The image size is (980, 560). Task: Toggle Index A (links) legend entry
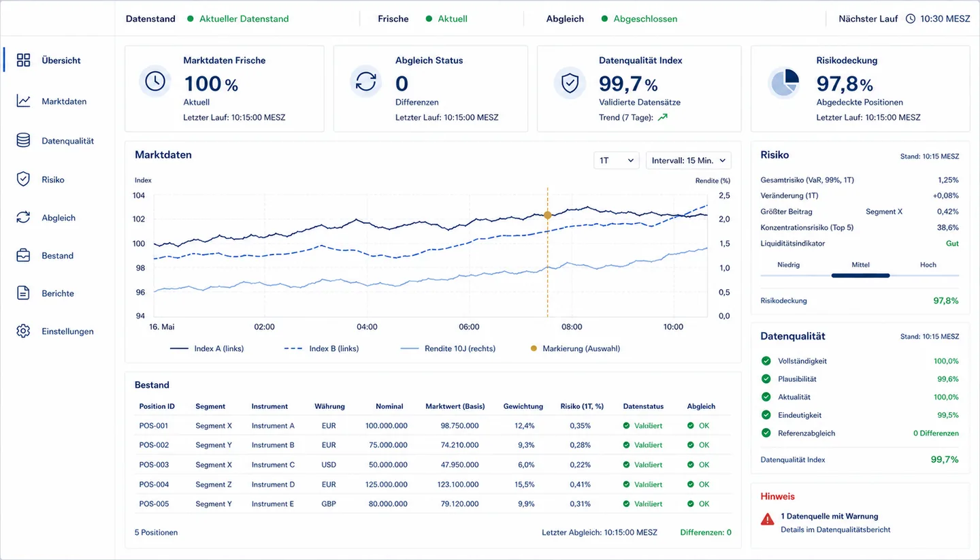(207, 348)
